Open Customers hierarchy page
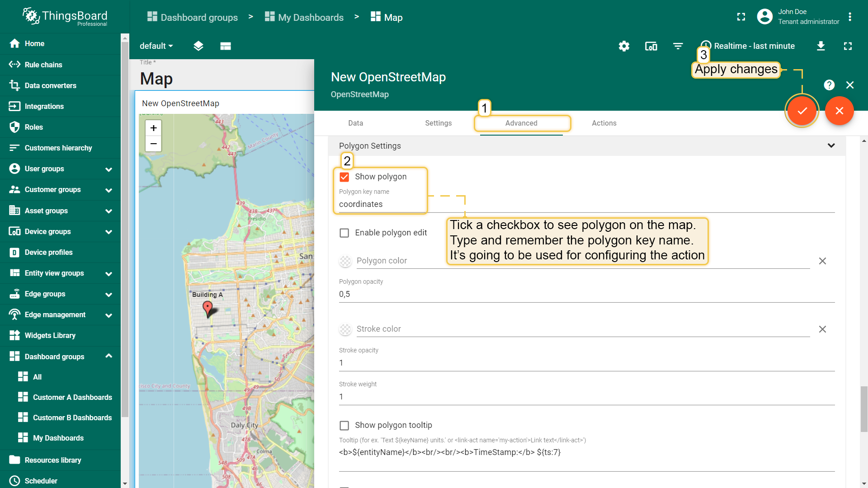 coord(60,148)
